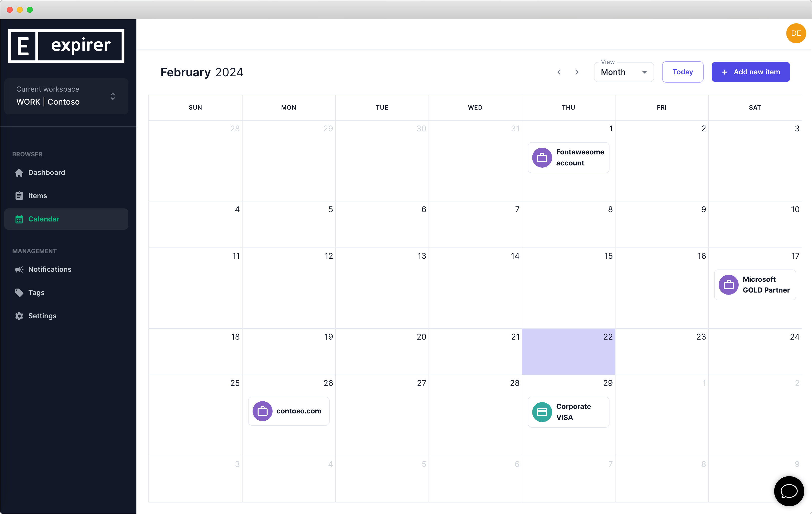Open Items in the sidebar

38,196
